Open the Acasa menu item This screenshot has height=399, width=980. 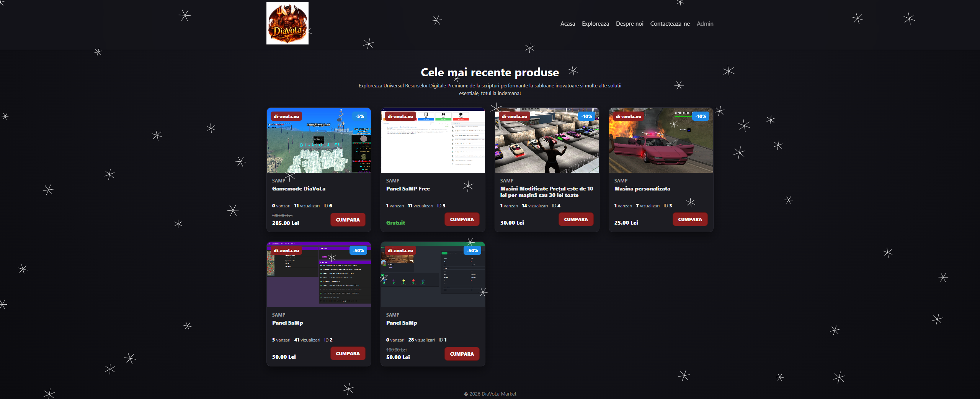pos(567,24)
